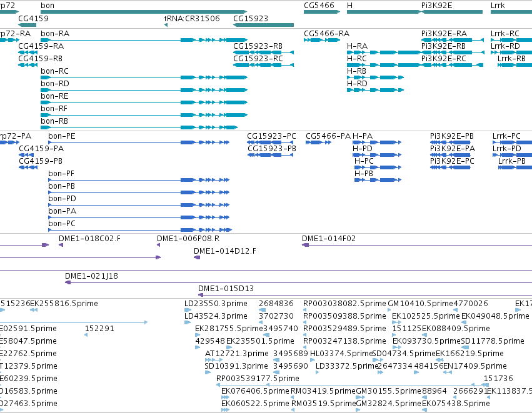Select the CG4159-PB protein label
532x413 pixels.
(41, 161)
